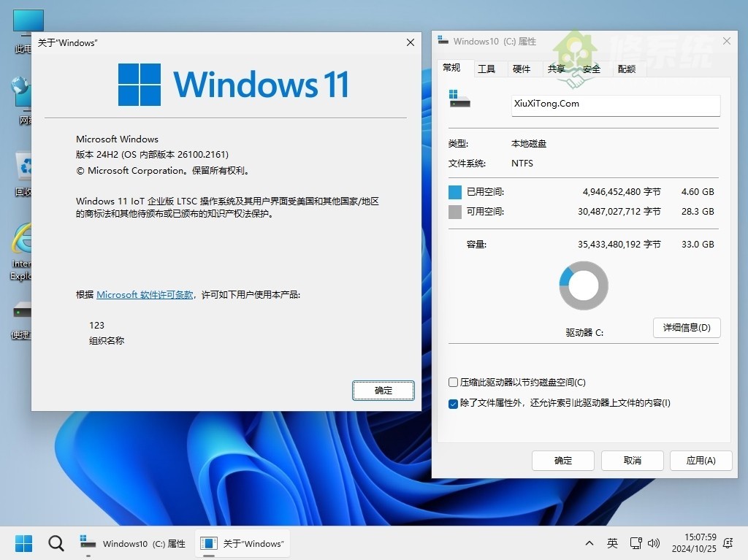The height and width of the screenshot is (560, 748).
Task: Switch to the 工具 tab
Action: 488,68
